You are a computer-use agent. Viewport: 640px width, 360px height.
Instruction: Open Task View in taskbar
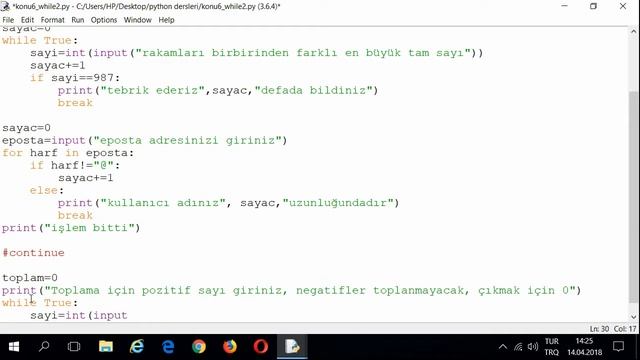(x=74, y=347)
